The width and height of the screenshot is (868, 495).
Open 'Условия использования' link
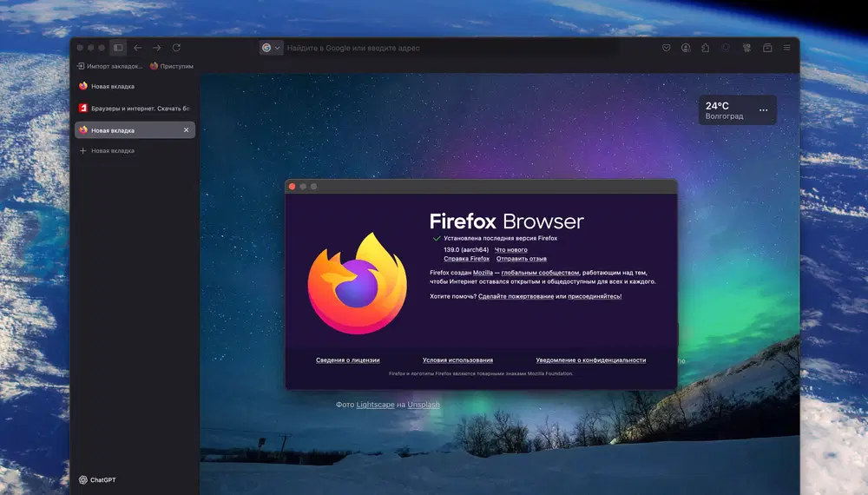(457, 360)
